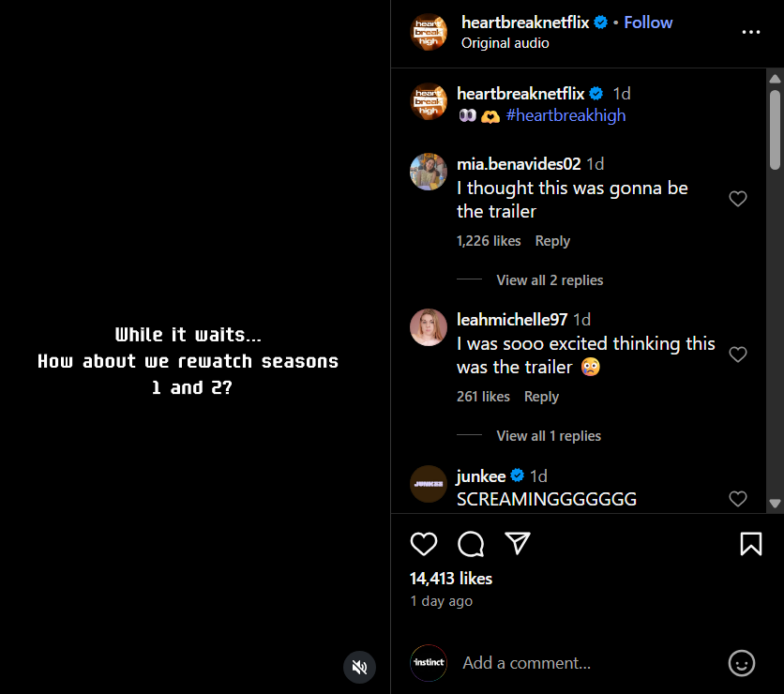The height and width of the screenshot is (694, 784).
Task: Expand all 2 replies under mia.benavides02's comment
Action: pyautogui.click(x=550, y=280)
